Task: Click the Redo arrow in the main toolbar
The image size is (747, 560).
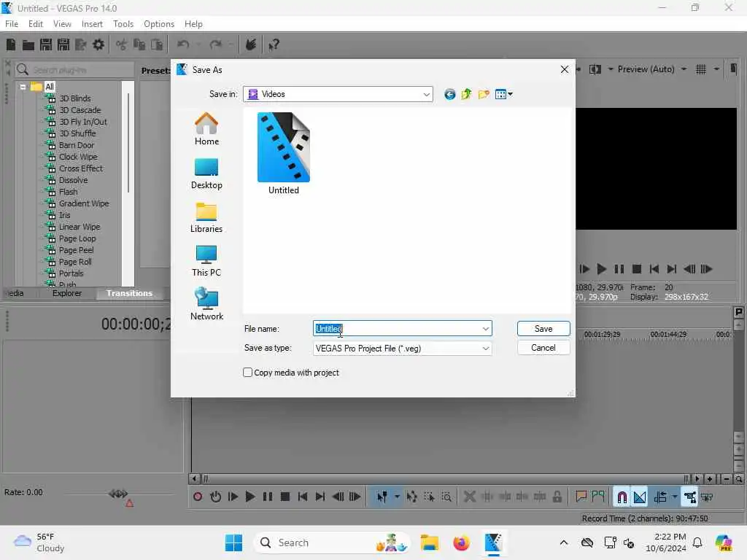Action: [x=216, y=44]
